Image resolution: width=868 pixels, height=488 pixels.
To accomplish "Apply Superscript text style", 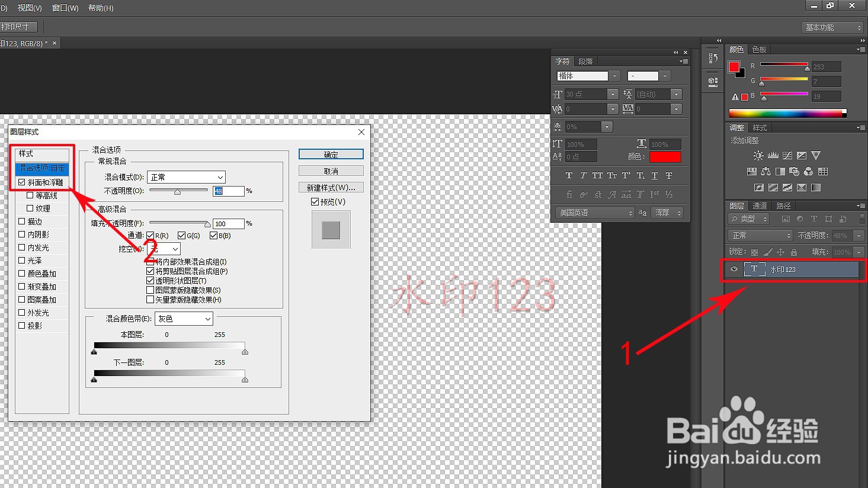I will [626, 176].
